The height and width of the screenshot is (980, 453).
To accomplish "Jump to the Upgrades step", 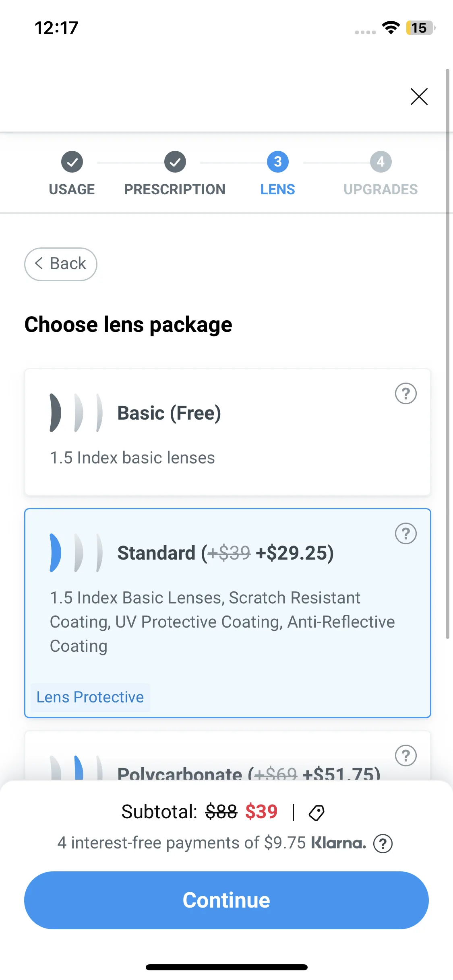I will pyautogui.click(x=381, y=173).
